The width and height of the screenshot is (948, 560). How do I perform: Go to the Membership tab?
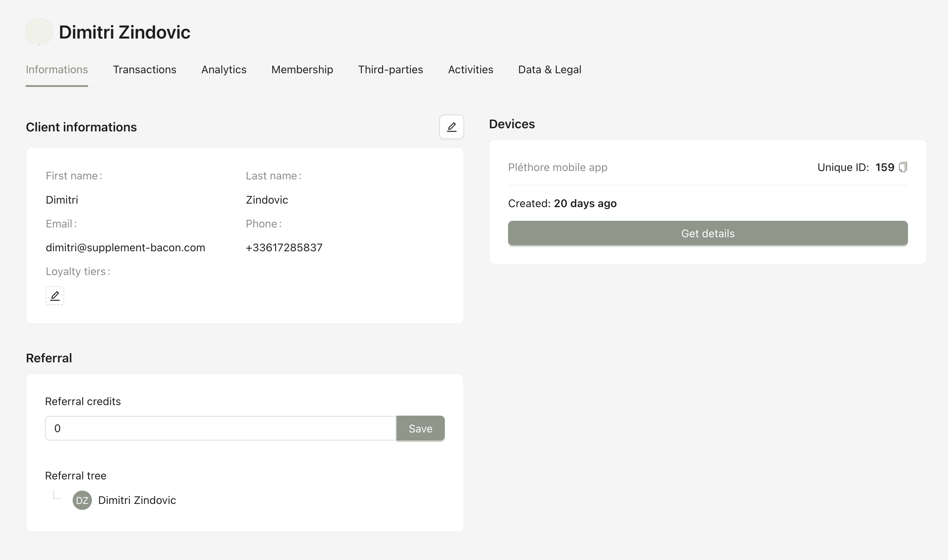click(x=302, y=69)
